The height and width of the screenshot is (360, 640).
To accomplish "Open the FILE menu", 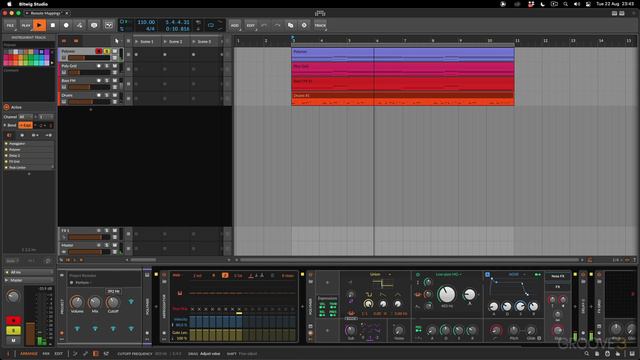I will click(x=10, y=25).
